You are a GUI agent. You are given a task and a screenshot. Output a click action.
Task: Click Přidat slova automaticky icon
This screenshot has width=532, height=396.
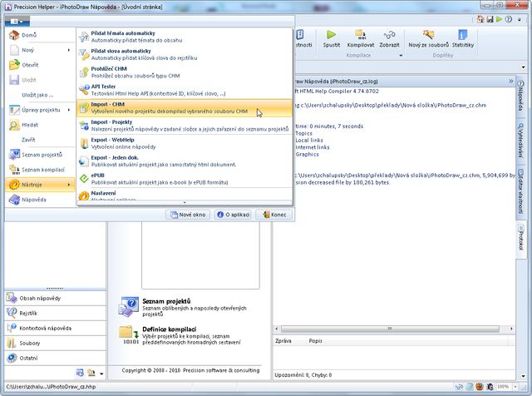(x=84, y=54)
